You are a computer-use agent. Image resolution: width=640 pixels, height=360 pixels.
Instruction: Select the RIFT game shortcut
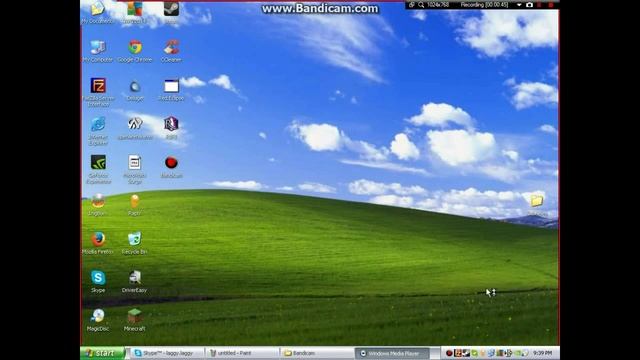pyautogui.click(x=171, y=128)
